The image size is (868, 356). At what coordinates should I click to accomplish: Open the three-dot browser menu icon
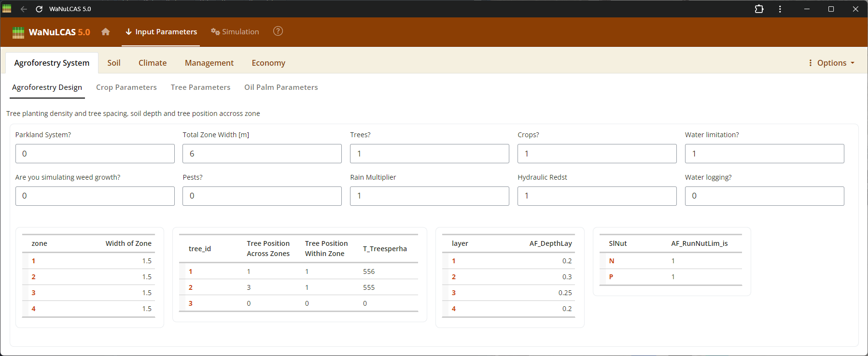780,9
